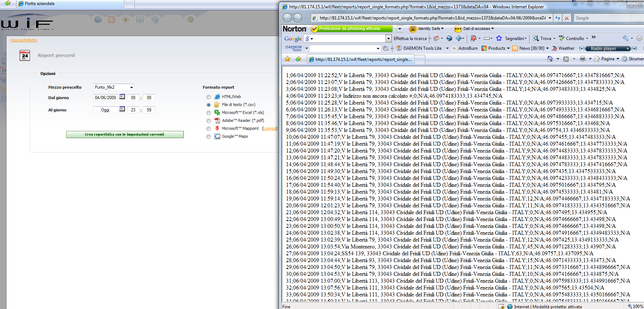Click the Google toolbar popup blocker icon
Image resolution: width=644 pixels, height=309 pixels.
[x=473, y=38]
